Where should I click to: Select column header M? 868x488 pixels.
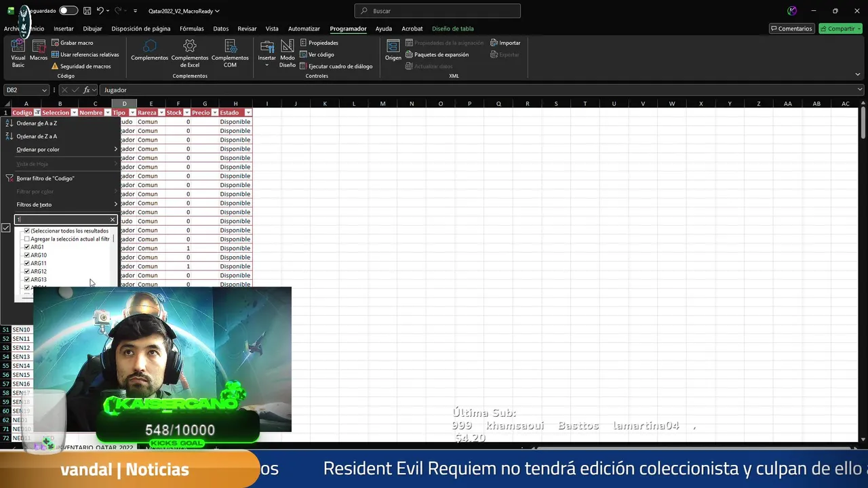coord(382,104)
